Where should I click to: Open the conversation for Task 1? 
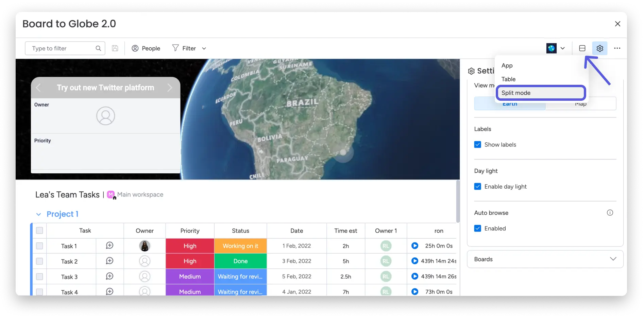[109, 245]
